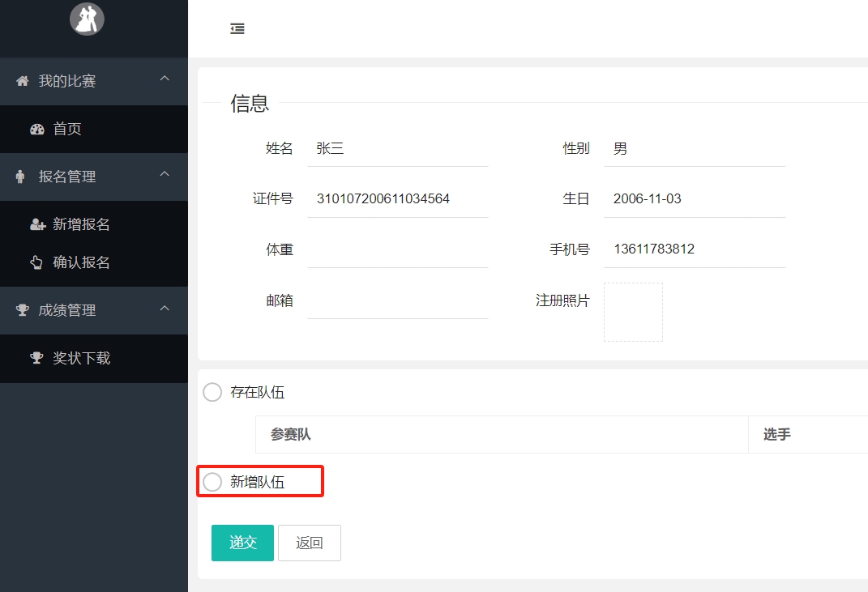Click the empty 体重 input field
The width and height of the screenshot is (868, 592).
[397, 249]
